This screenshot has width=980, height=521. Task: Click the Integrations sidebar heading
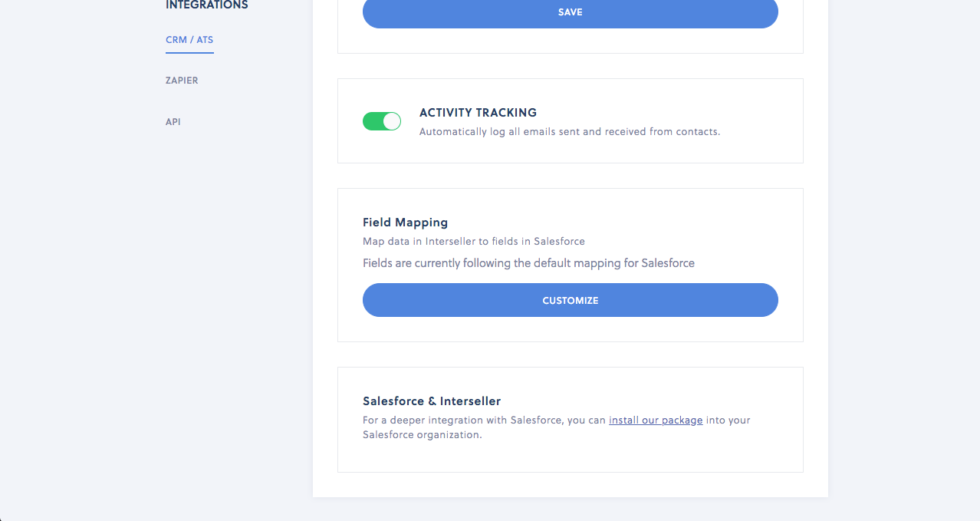tap(207, 5)
